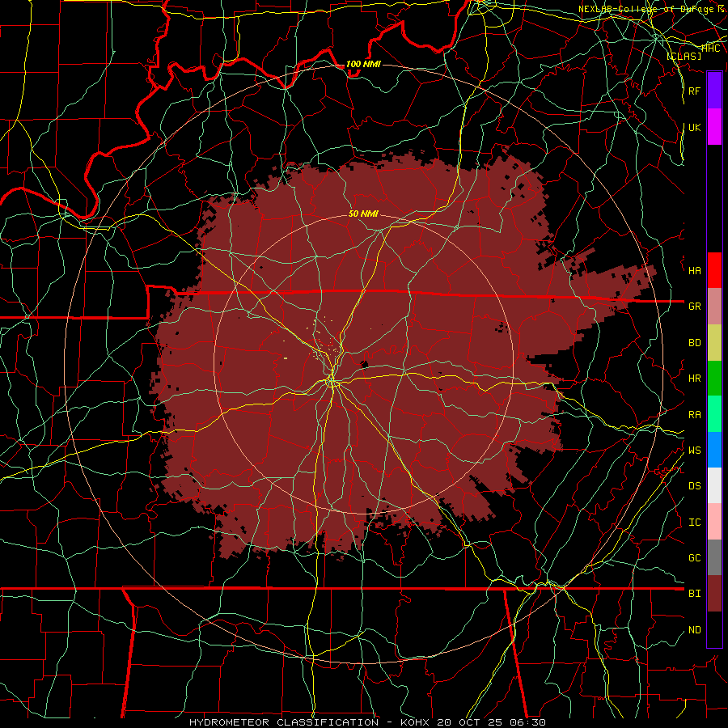Click the UK legend label
Viewport: 728px width, 728px height.
point(694,127)
